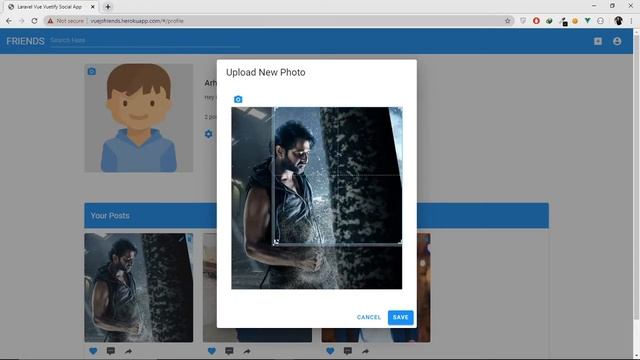Like the third post with the heart icon
The image size is (640, 360).
pos(330,351)
